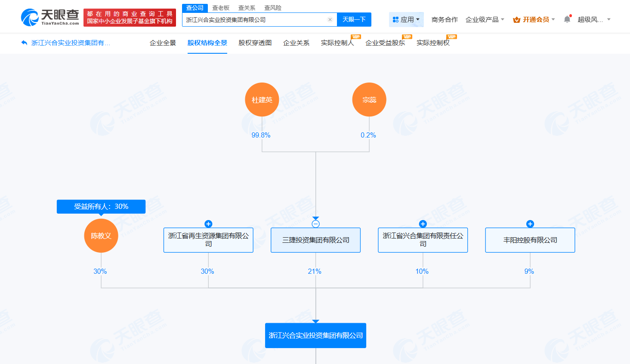
Task: Select the 宗蕊 shareholder node
Action: click(369, 100)
